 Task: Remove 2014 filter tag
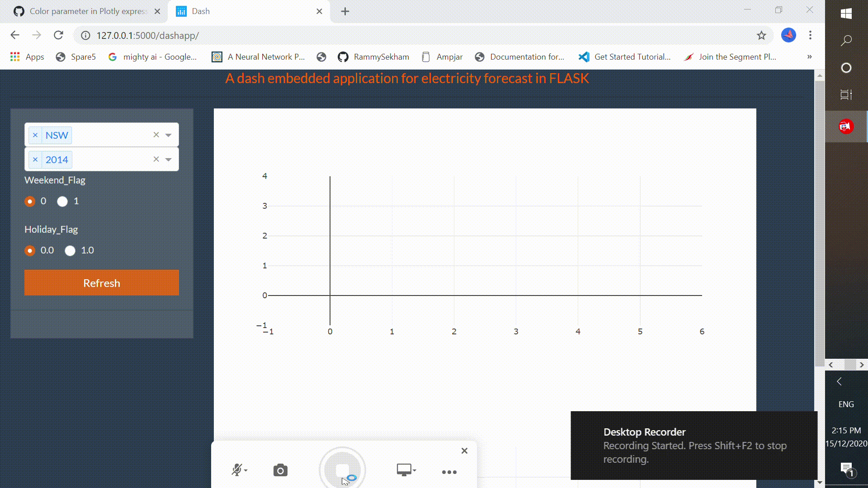(x=34, y=159)
